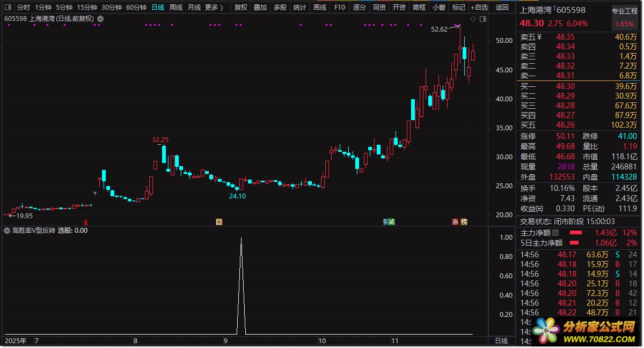Screen dimensions: 644x348
Task: Toggle the right info panel icon
Action: 483,19
